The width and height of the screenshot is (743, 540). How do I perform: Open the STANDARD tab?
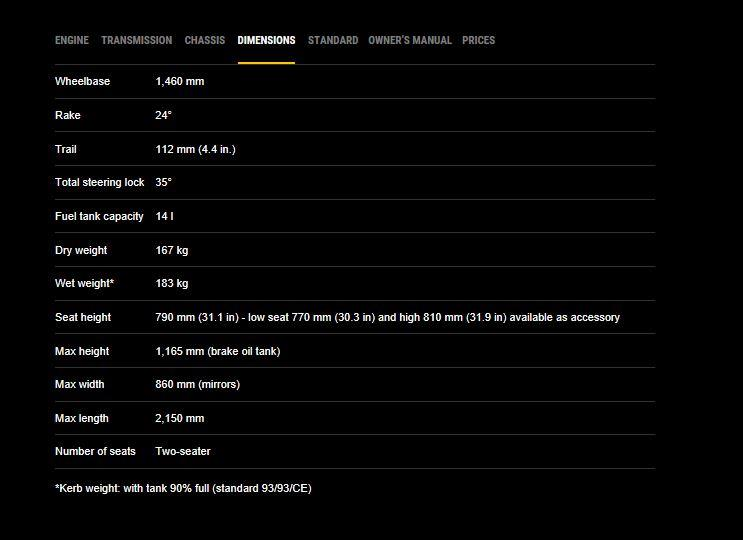[333, 40]
